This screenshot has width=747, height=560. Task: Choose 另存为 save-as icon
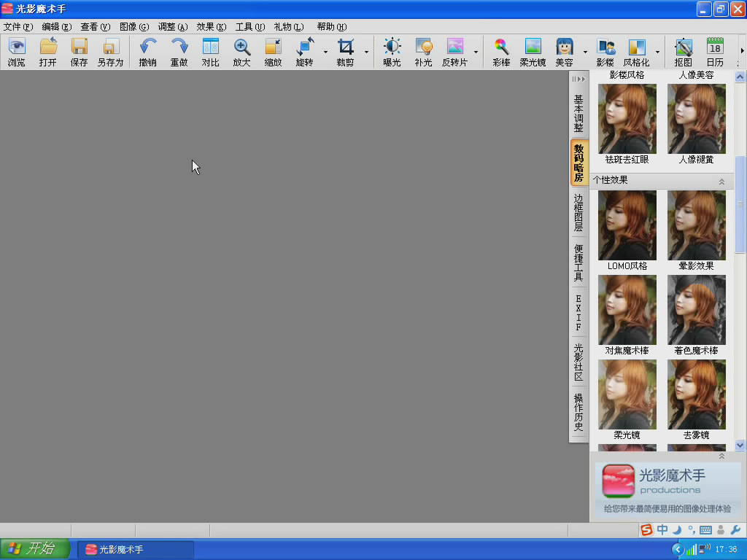tap(111, 52)
